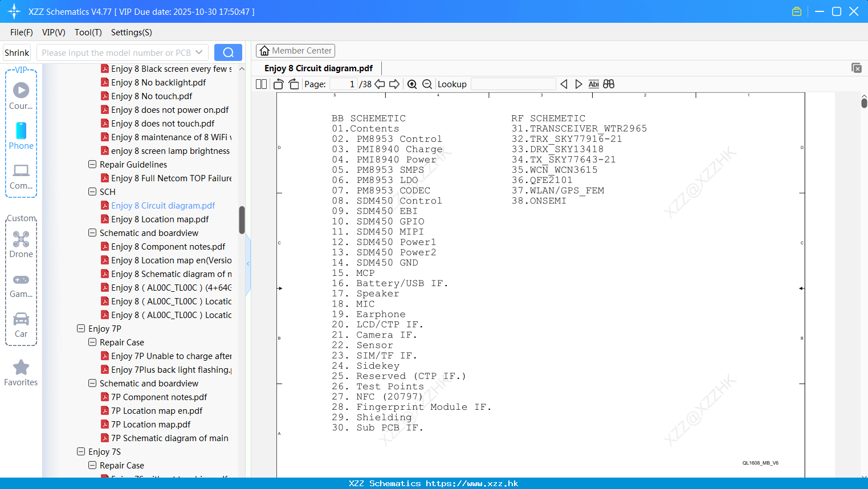Screen dimensions: 868x489
Task: Click the blue search button
Action: [228, 52]
